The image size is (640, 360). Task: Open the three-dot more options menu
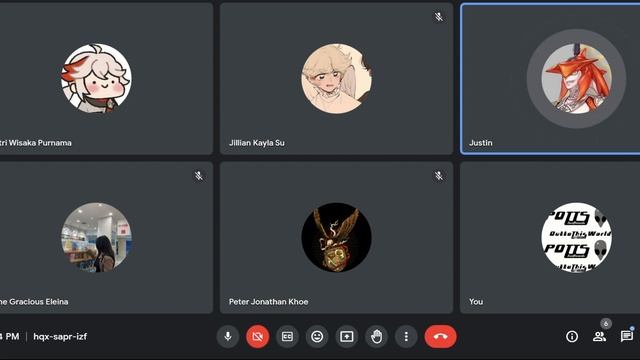pyautogui.click(x=406, y=336)
